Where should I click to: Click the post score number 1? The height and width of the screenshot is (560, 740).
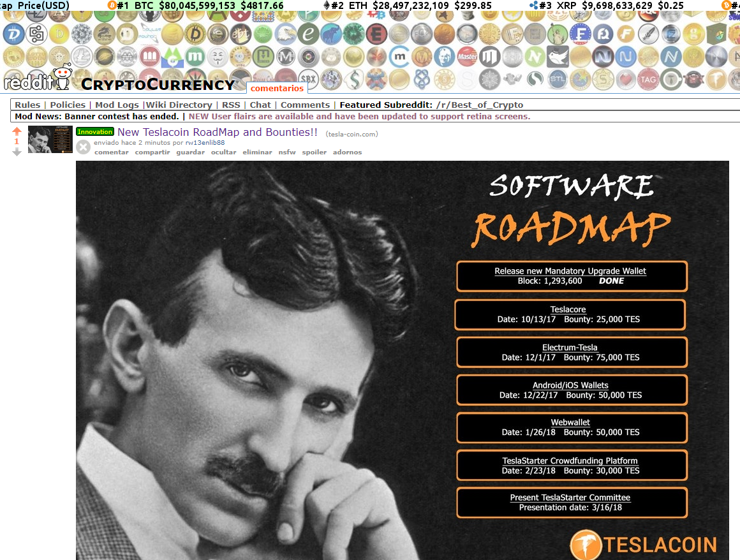pyautogui.click(x=17, y=142)
